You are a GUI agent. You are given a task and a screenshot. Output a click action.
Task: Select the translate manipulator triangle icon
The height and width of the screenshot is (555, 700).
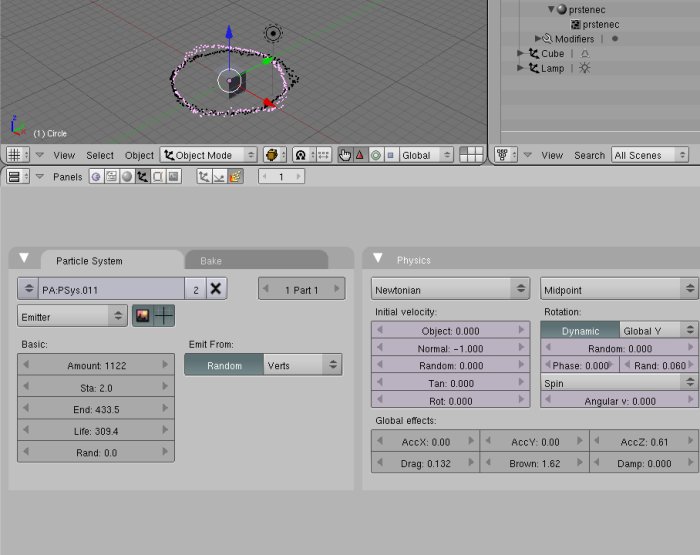tap(360, 155)
